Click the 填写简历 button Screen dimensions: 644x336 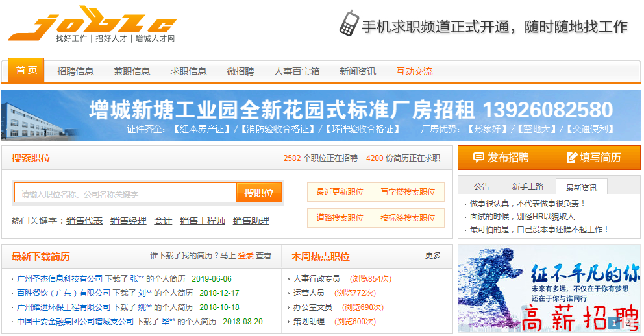(x=594, y=158)
